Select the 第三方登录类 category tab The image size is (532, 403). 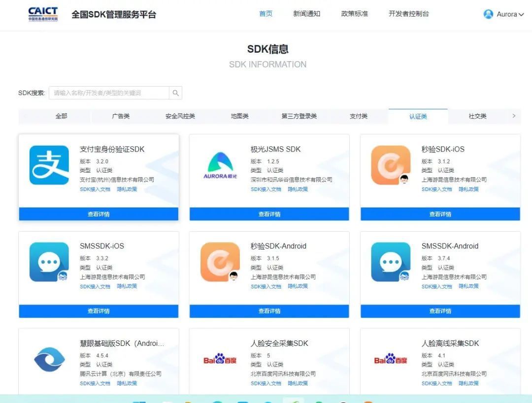(299, 116)
